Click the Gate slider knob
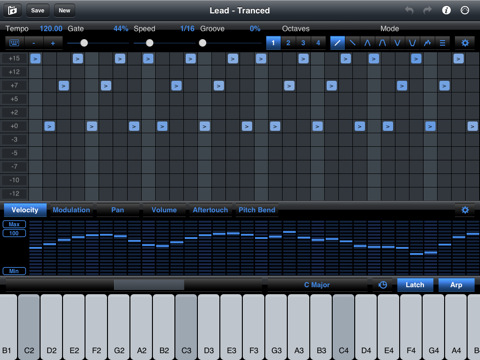Image resolution: width=480 pixels, height=360 pixels. 84,43
